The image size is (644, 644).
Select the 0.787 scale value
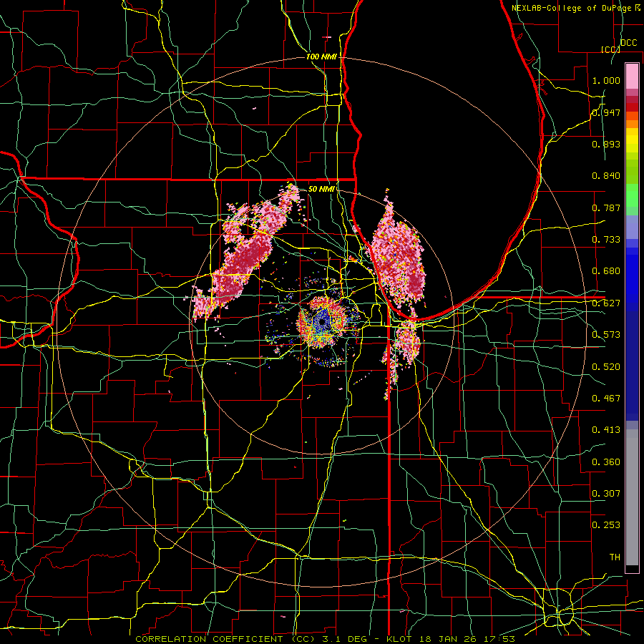(606, 208)
